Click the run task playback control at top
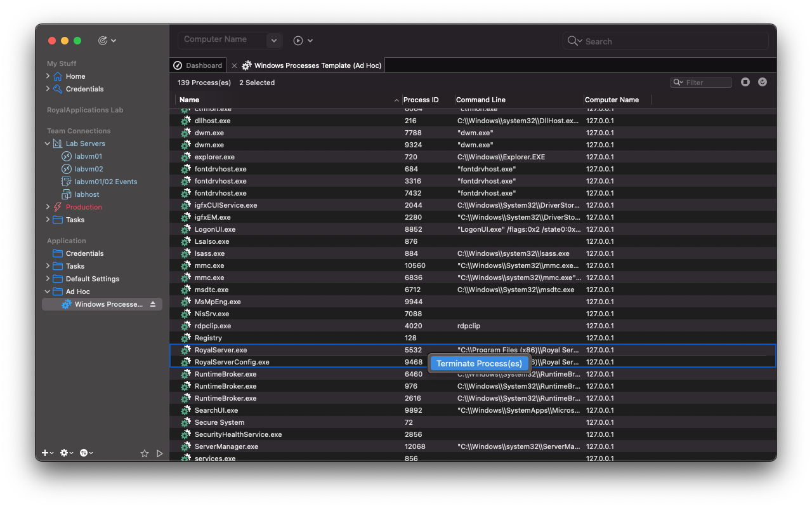This screenshot has width=812, height=508. (x=298, y=40)
